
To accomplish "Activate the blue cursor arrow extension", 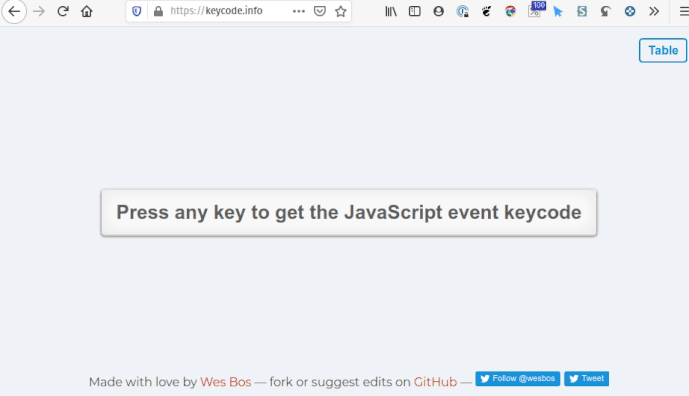I will (x=558, y=11).
